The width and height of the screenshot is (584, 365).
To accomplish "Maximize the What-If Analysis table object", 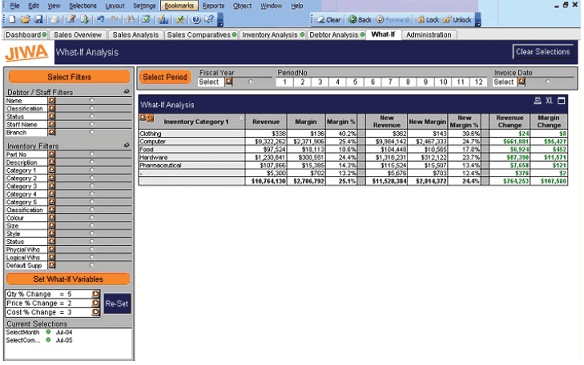I will [561, 101].
